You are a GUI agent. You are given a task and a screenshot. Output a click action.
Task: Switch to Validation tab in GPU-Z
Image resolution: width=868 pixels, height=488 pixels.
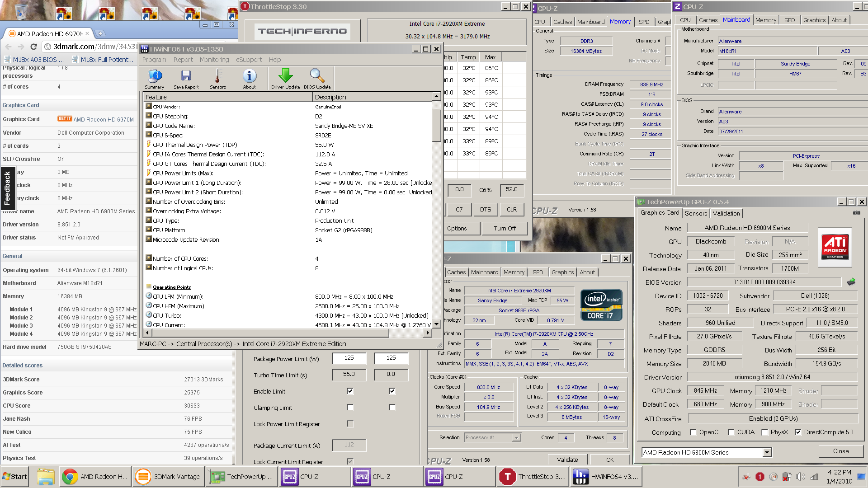coord(726,213)
